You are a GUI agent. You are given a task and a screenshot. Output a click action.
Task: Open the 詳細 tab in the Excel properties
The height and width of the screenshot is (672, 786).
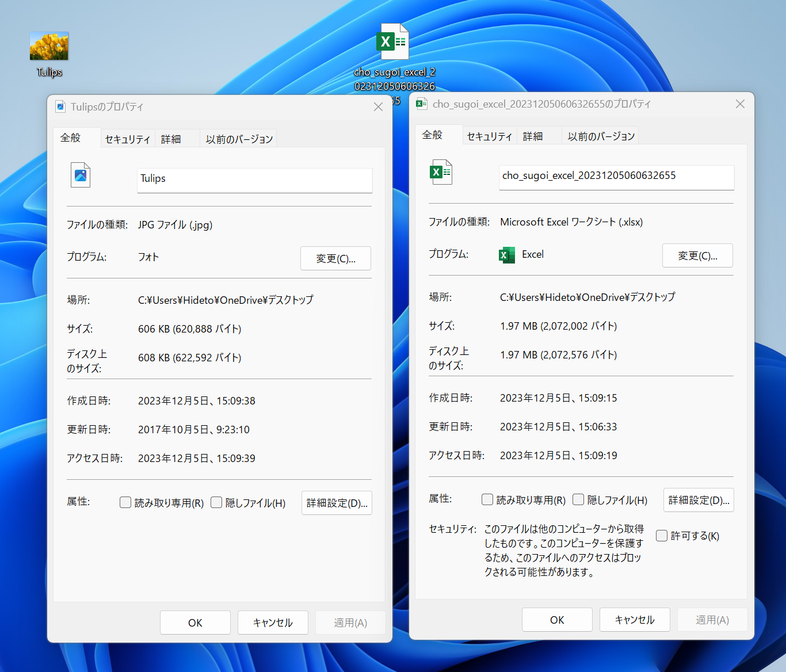pos(532,135)
